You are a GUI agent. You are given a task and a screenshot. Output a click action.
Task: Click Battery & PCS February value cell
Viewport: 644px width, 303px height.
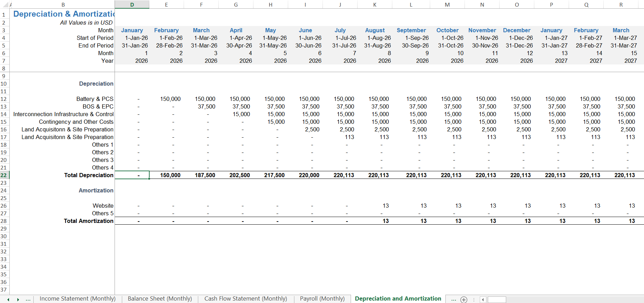[167, 99]
